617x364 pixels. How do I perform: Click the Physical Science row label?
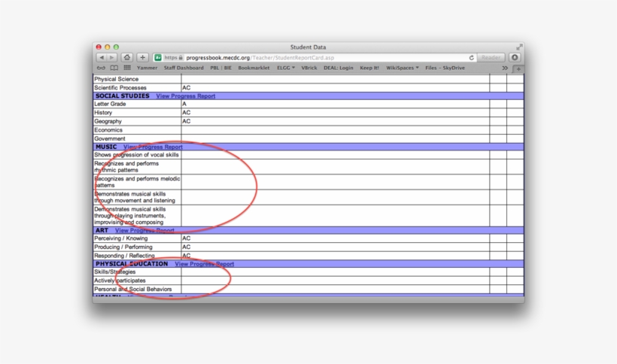point(116,79)
